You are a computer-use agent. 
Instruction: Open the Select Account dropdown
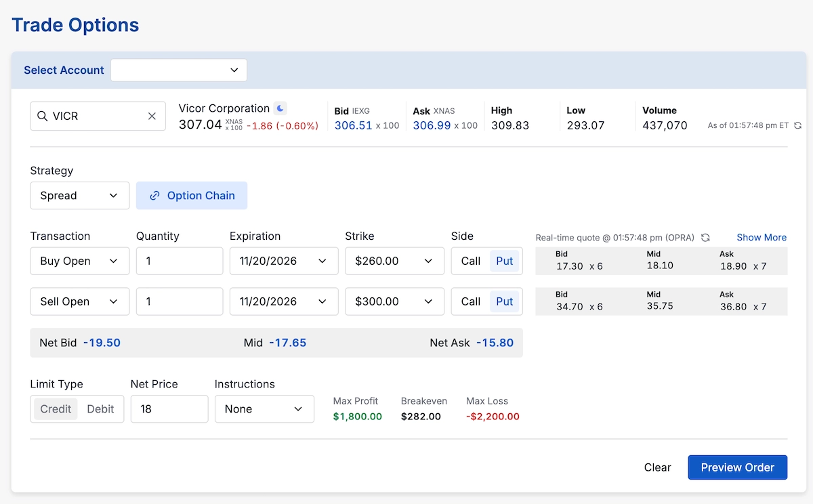(x=179, y=70)
